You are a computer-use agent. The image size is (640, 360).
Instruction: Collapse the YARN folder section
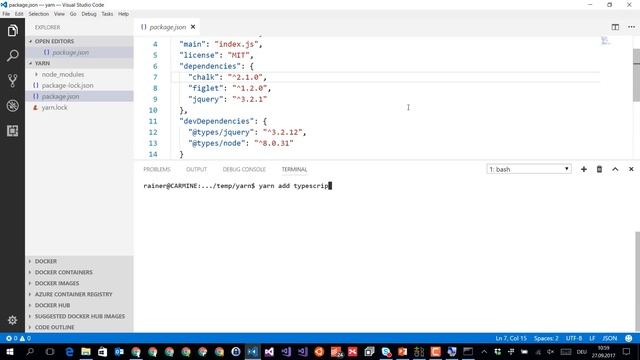pyautogui.click(x=79, y=63)
